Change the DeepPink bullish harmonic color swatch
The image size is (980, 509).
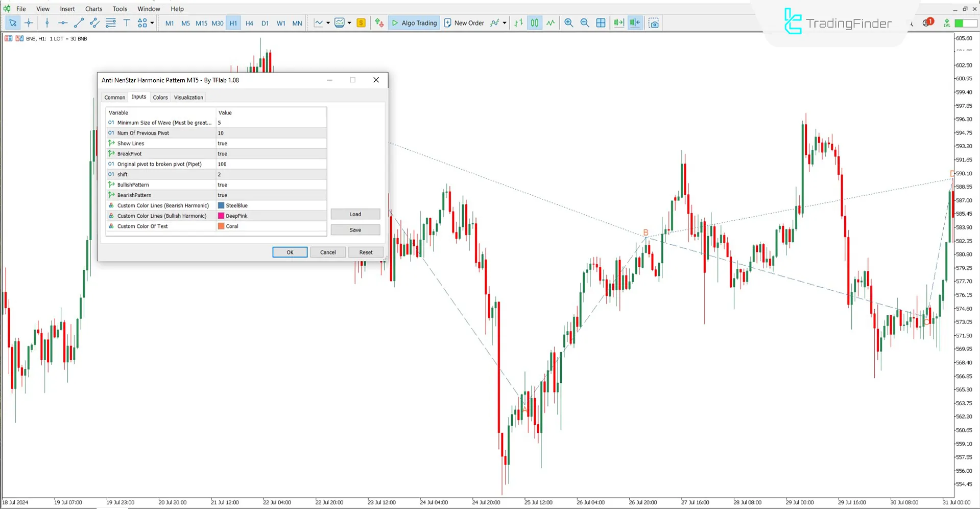pyautogui.click(x=221, y=216)
